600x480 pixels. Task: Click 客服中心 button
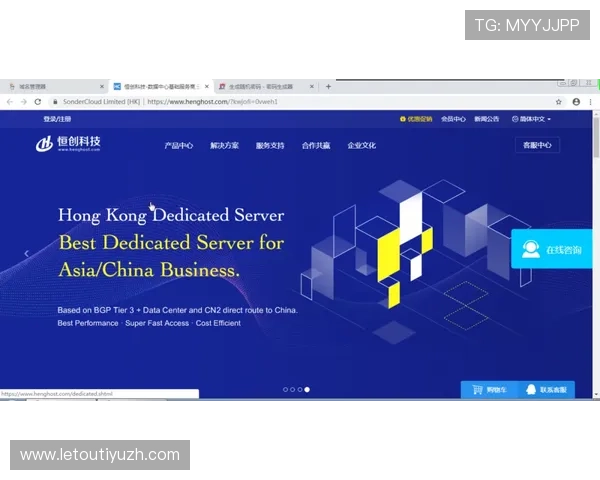pyautogui.click(x=537, y=145)
